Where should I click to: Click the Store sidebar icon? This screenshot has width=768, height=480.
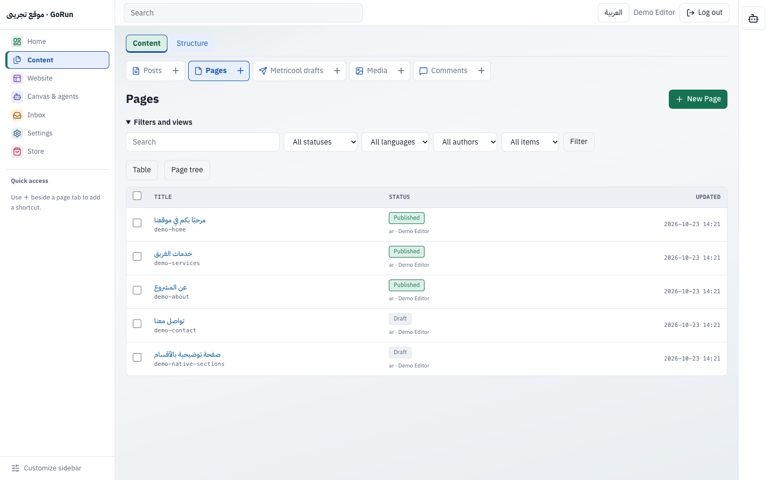tap(17, 151)
